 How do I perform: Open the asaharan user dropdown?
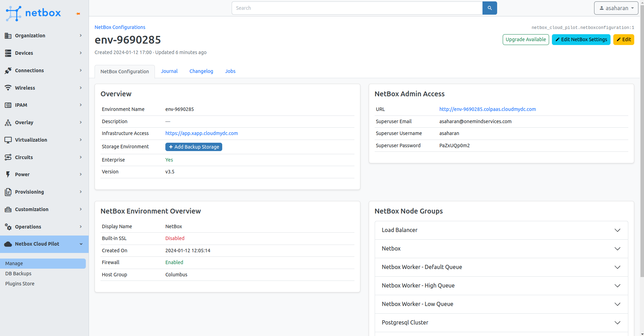coord(616,8)
